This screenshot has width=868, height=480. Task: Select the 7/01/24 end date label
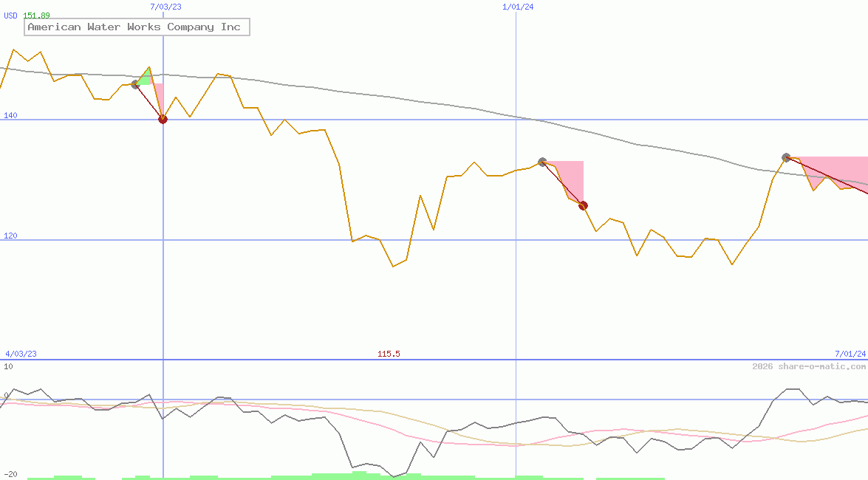850,354
